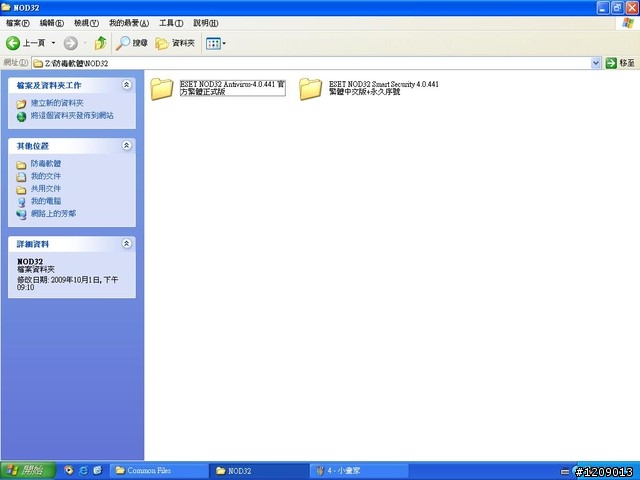Screen dimensions: 640x480
Task: Click the NOD32 taskbar button
Action: 259,471
